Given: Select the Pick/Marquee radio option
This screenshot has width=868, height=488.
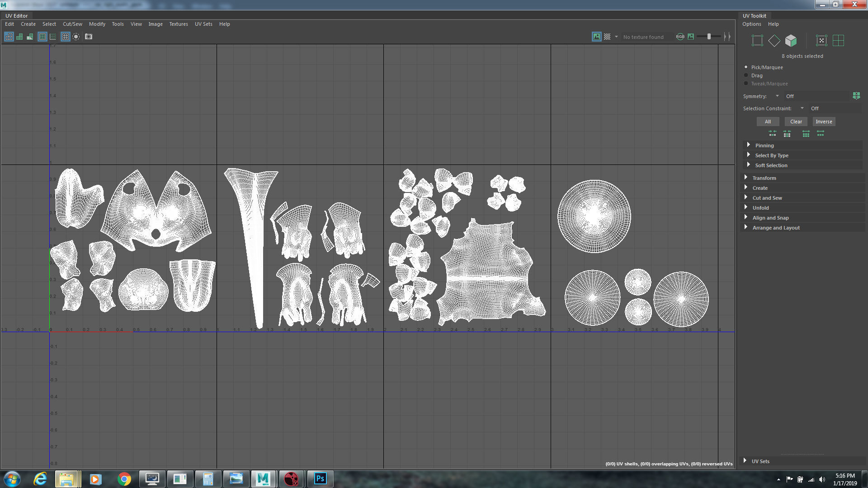Looking at the screenshot, I should coord(746,67).
